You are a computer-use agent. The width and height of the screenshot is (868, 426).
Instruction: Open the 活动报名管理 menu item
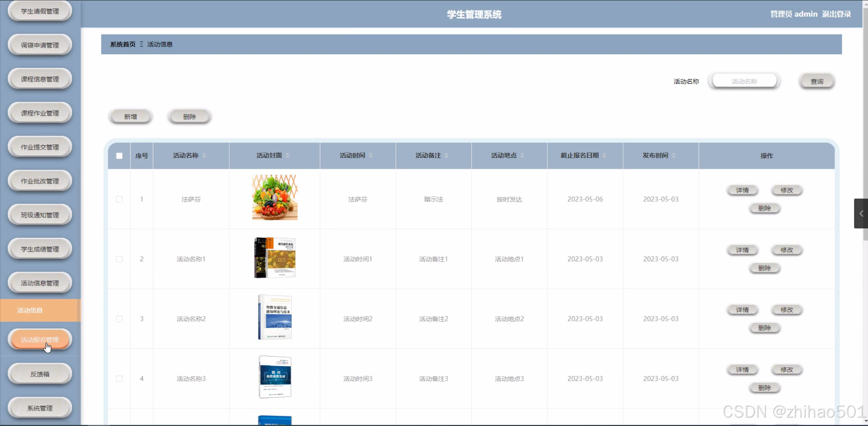coord(40,340)
